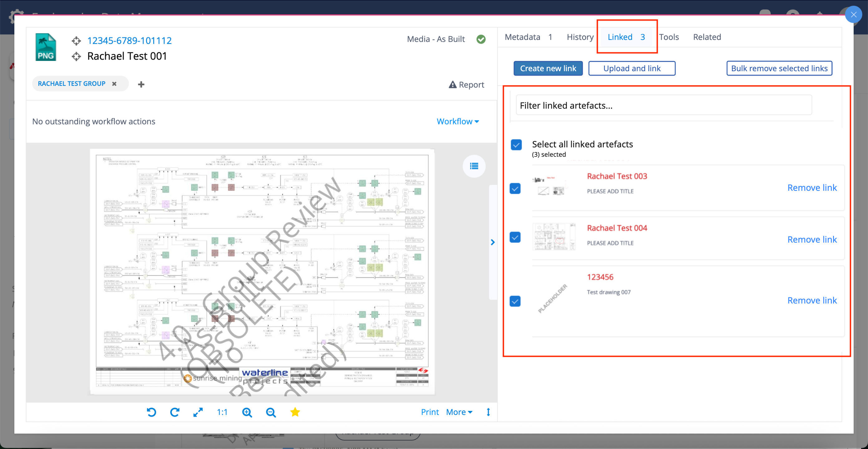Click the plus icon to add group

[141, 84]
